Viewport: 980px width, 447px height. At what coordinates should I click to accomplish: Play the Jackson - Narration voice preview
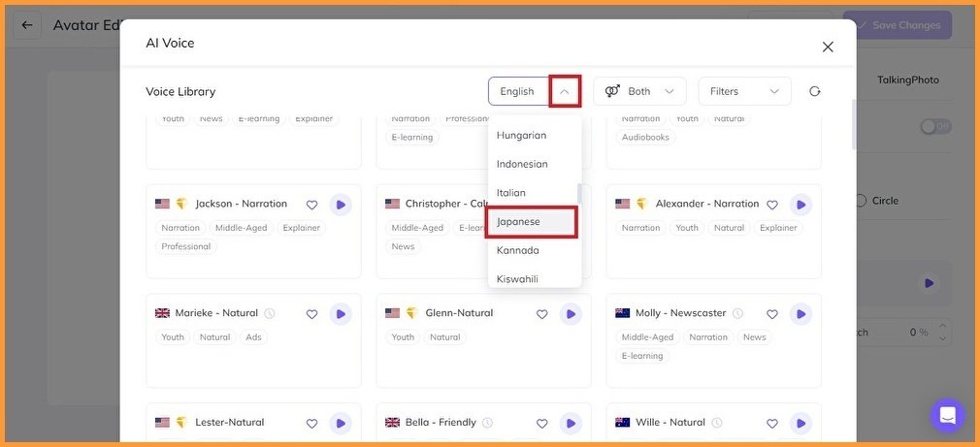pyautogui.click(x=341, y=205)
